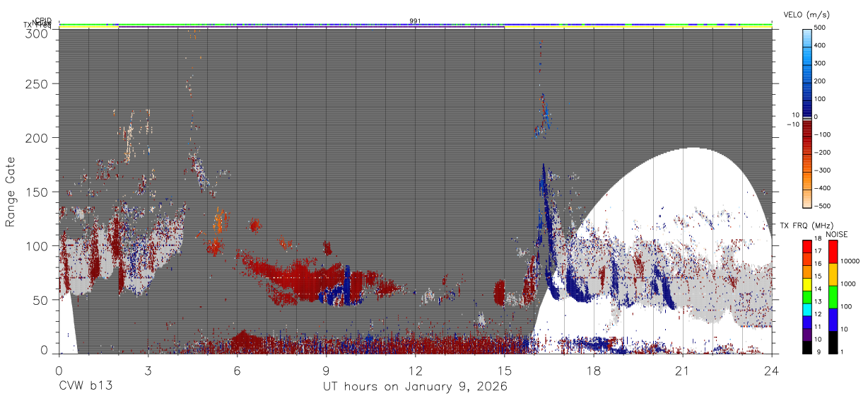Pick the black 9–10 MHz TX FRQ swatch

pos(807,347)
